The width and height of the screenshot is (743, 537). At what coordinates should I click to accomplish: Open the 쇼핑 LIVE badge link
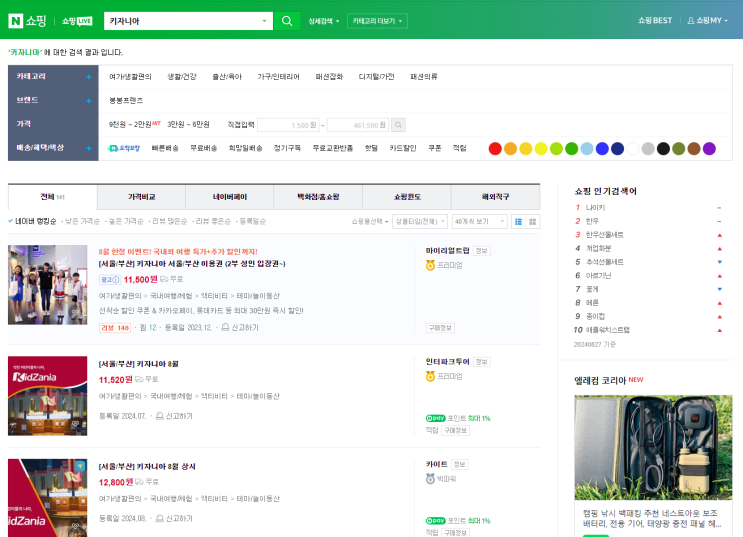point(77,21)
